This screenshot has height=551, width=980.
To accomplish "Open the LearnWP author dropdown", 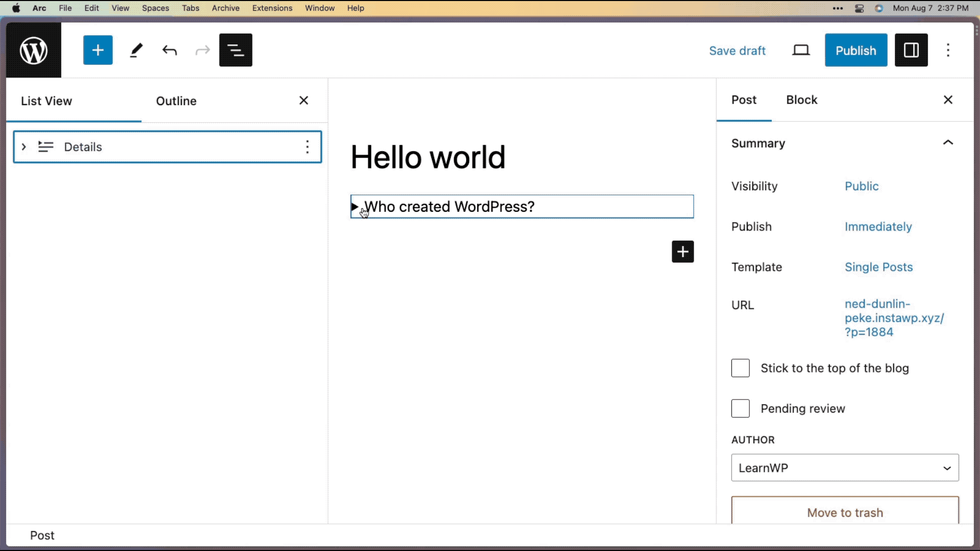I will (x=845, y=468).
